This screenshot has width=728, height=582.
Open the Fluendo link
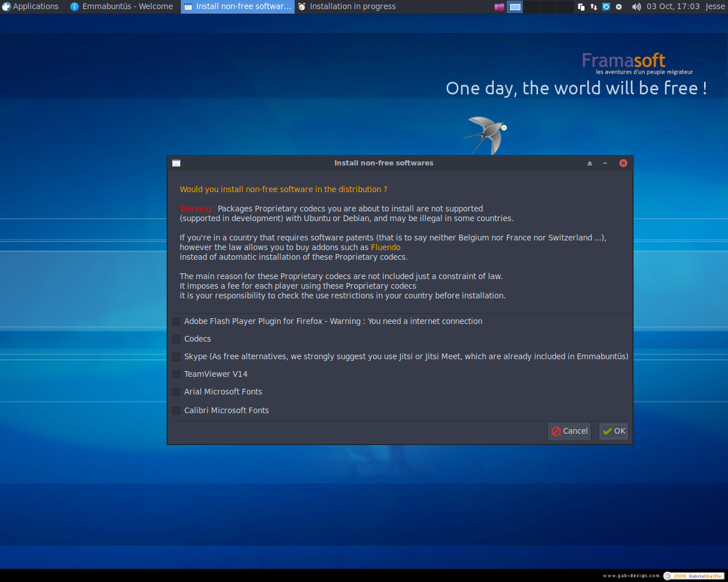coord(386,247)
